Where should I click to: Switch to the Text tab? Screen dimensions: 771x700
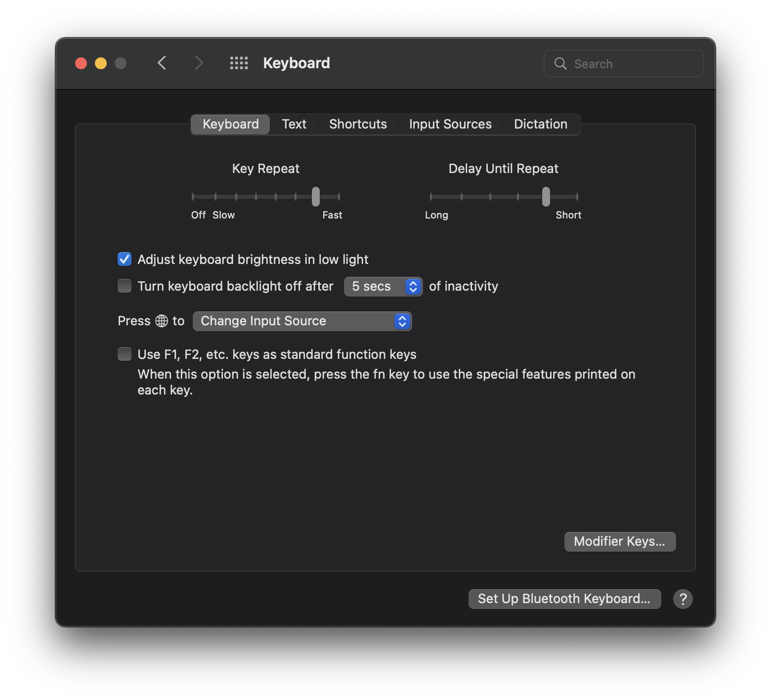(294, 124)
